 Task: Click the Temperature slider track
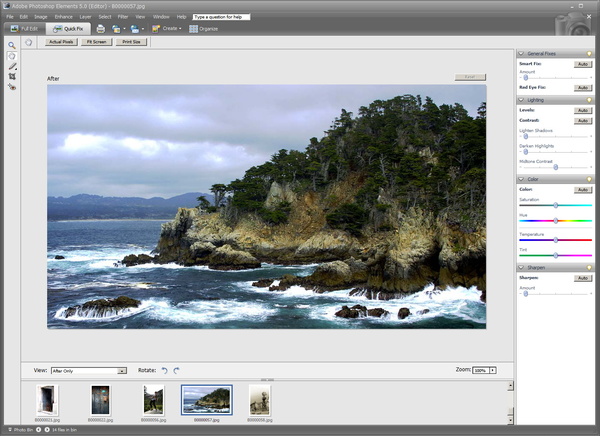coord(556,240)
